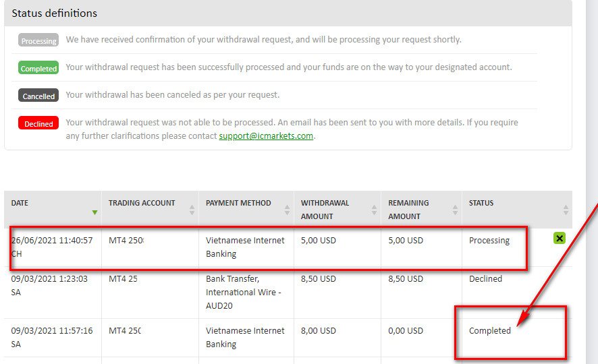Click the green Completed status badge

tap(38, 69)
